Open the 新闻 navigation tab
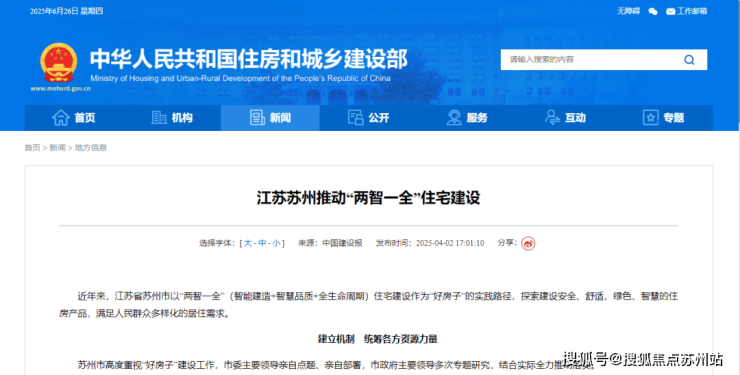Image resolution: width=740 pixels, height=375 pixels. pyautogui.click(x=270, y=117)
